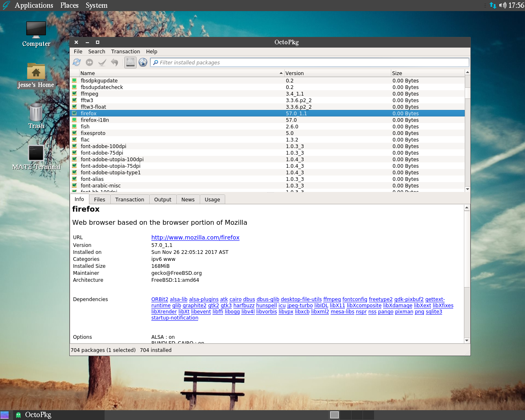Open the jesse's Home folder icon
The image size is (525, 420).
[36, 75]
